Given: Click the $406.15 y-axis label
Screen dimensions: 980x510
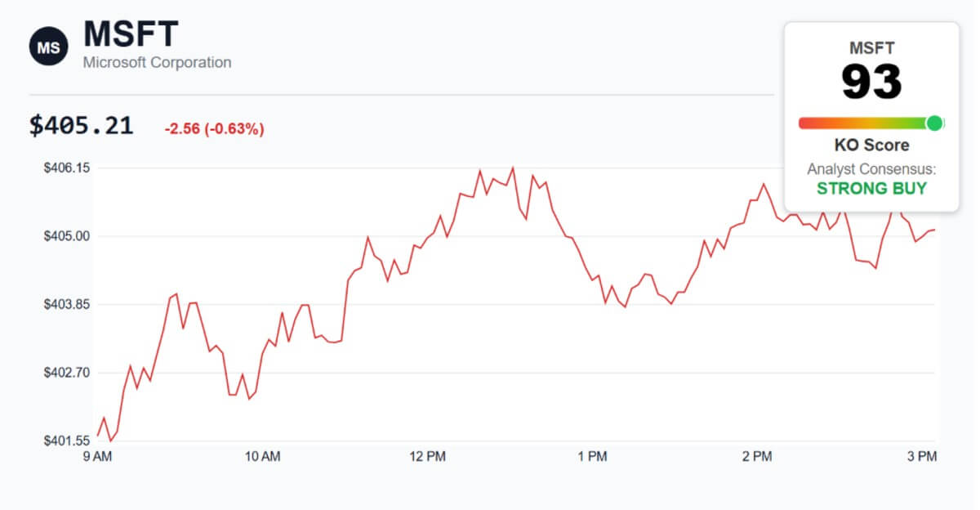Looking at the screenshot, I should [x=68, y=168].
